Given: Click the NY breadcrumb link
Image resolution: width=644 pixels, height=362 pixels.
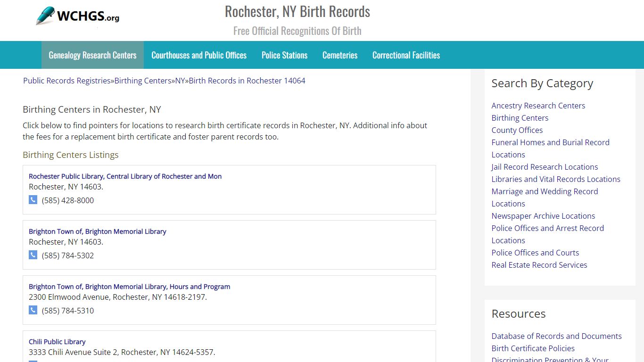Looking at the screenshot, I should (x=180, y=81).
